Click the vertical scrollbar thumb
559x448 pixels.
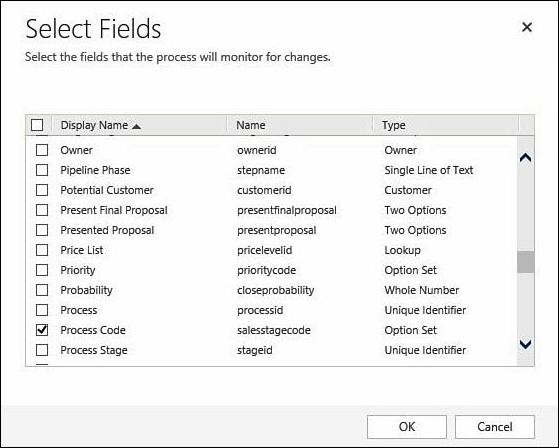click(x=525, y=262)
